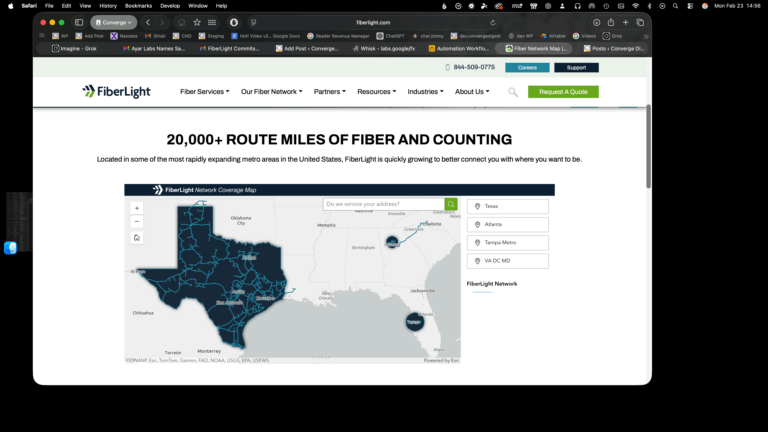Viewport: 768px width, 432px height.
Task: Open the Converge profile dropdown
Action: [114, 23]
